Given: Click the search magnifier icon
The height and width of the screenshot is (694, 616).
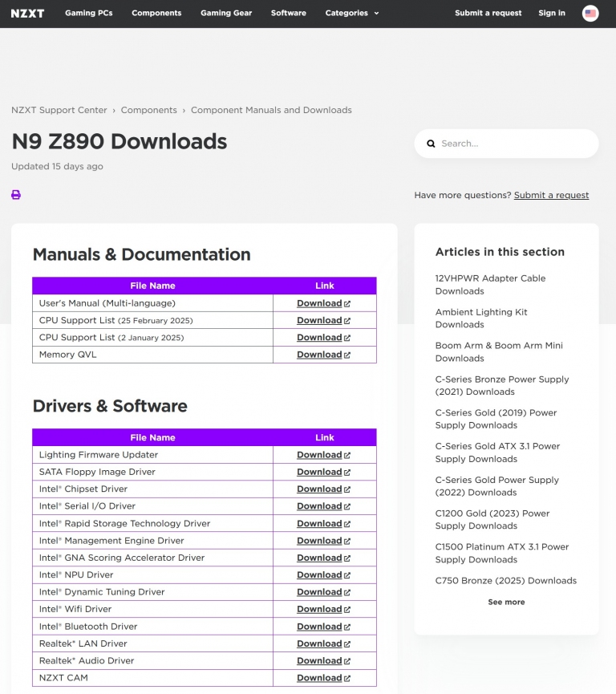Looking at the screenshot, I should point(431,144).
